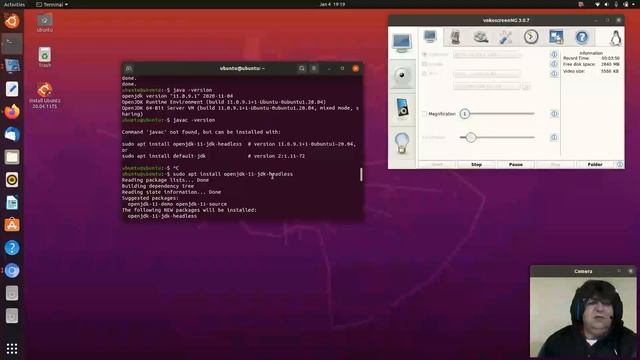The height and width of the screenshot is (360, 640).
Task: Select the Area radio button
Action: pyautogui.click(x=424, y=74)
